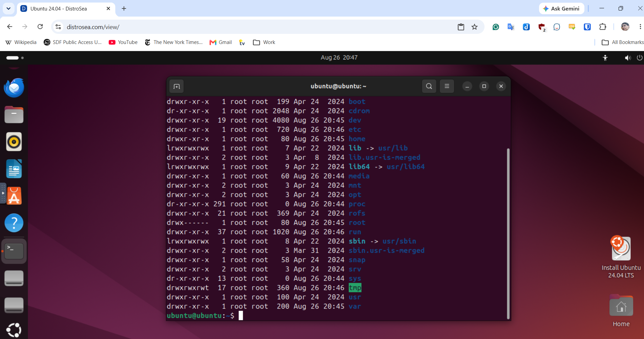Click the terminal title ubuntu@ubuntu: ~
This screenshot has width=644, height=339.
pos(338,86)
